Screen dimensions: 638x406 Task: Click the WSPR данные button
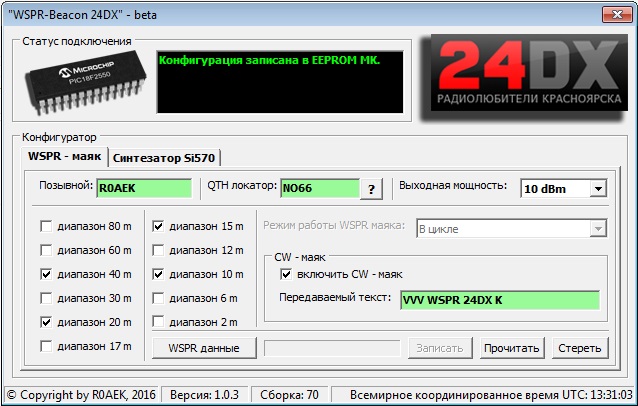coord(204,348)
